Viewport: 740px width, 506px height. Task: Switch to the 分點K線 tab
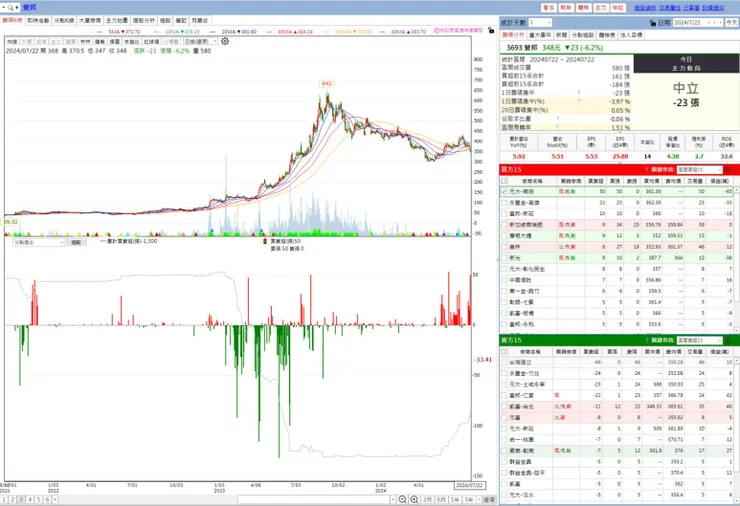click(x=64, y=21)
